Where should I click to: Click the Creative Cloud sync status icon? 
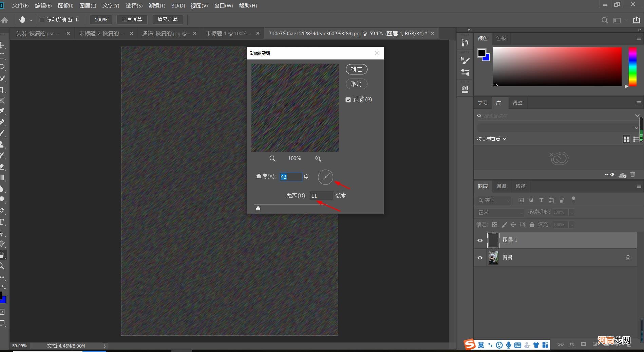(622, 175)
